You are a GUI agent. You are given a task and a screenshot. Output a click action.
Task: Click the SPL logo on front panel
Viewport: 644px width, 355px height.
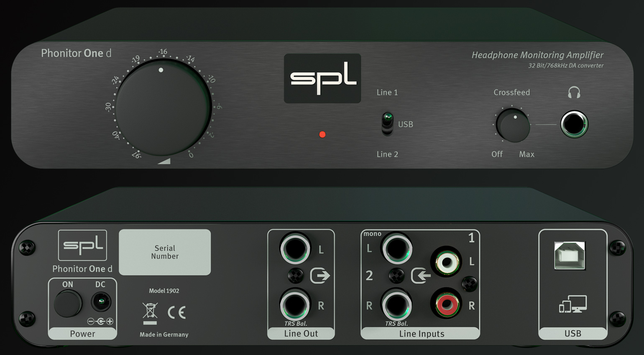coord(322,79)
